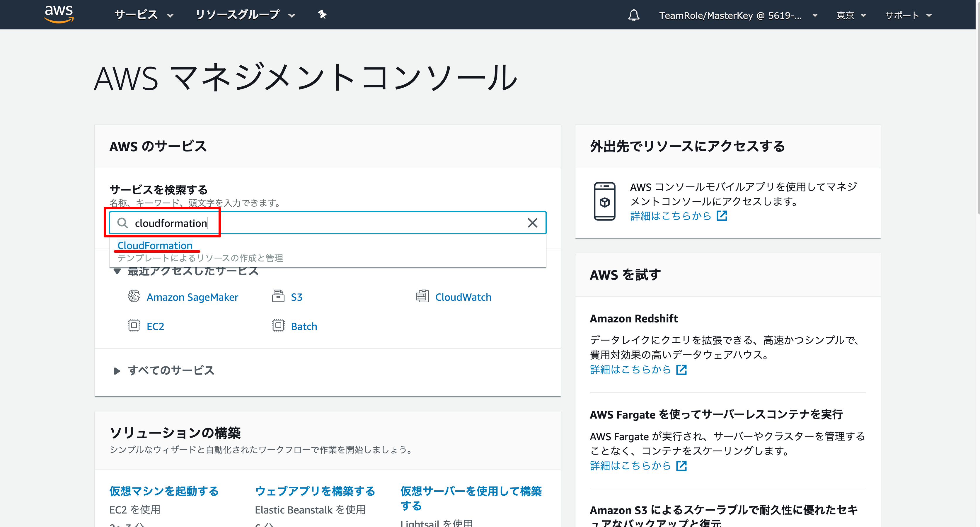The height and width of the screenshot is (527, 980).
Task: Click the S3 storage icon
Action: click(278, 296)
